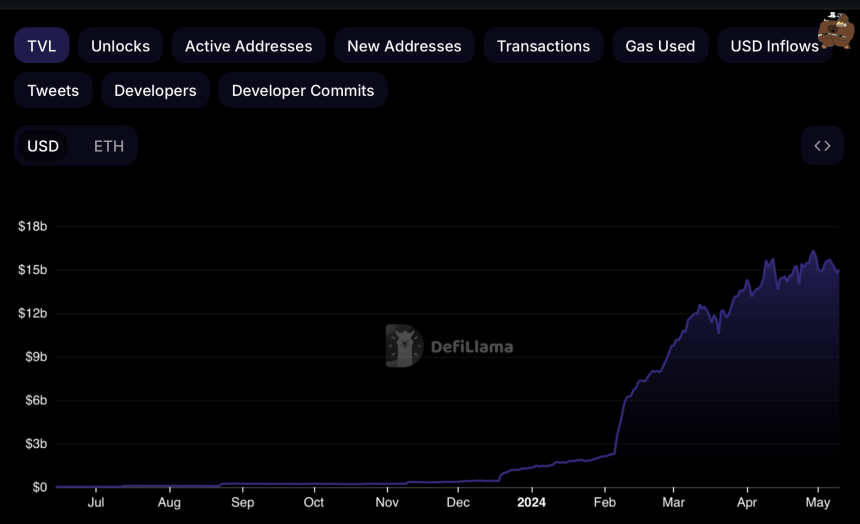Toggle the TVL metric chip
The image size is (860, 524).
pos(41,46)
